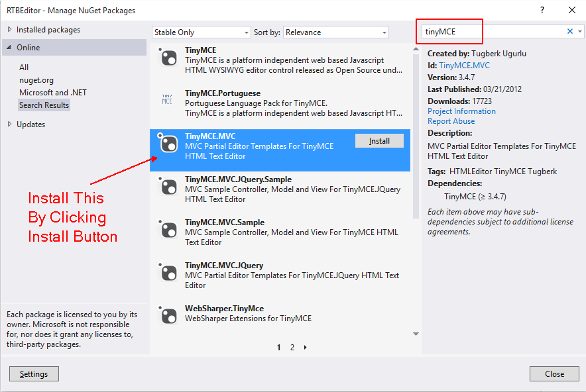Click the TinyMCE.MVC package icon

[x=168, y=144]
